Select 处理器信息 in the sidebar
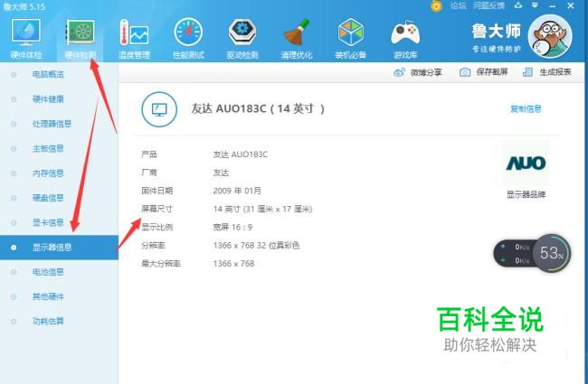This screenshot has width=588, height=384. pyautogui.click(x=52, y=124)
